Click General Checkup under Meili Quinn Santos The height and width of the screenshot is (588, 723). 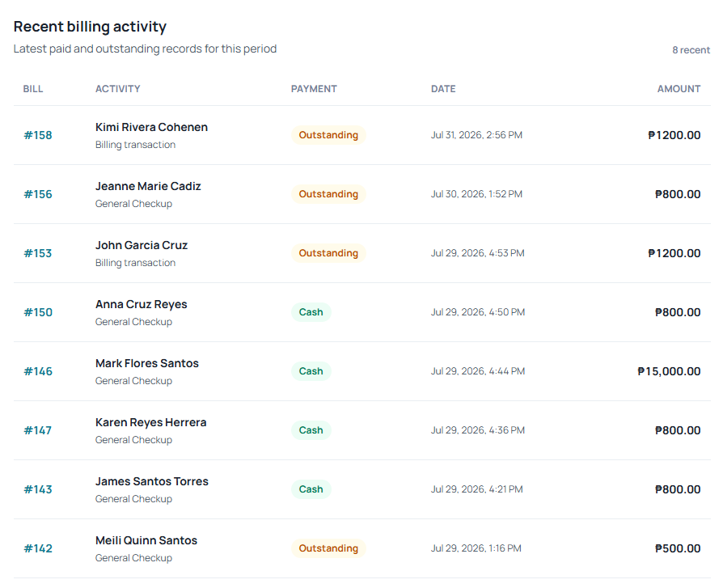(133, 558)
